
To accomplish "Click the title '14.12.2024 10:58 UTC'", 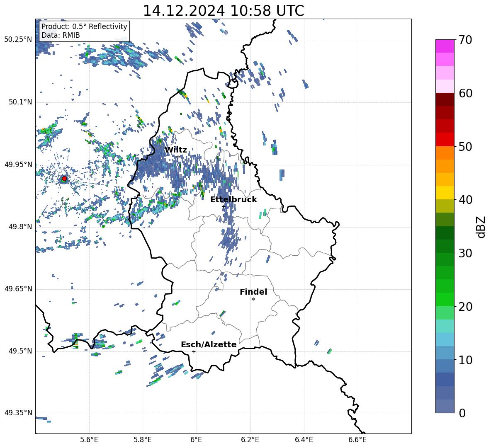I will click(x=224, y=11).
